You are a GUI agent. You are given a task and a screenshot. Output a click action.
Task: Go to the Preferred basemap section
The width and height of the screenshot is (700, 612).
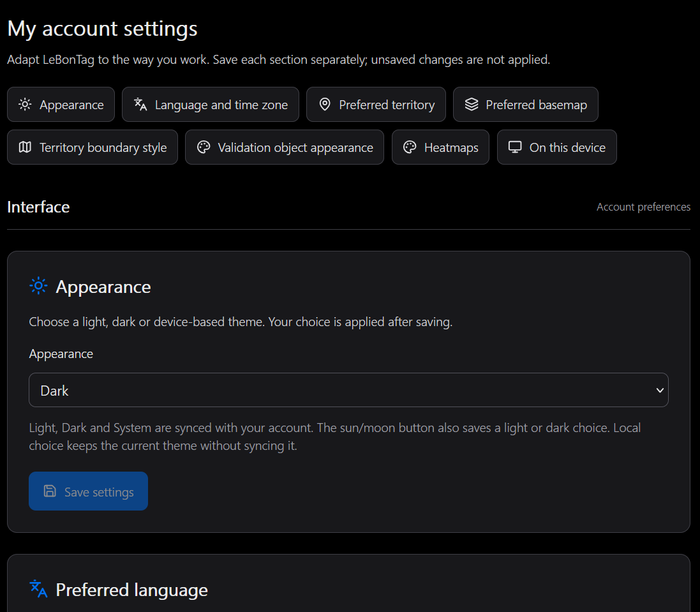[525, 105]
